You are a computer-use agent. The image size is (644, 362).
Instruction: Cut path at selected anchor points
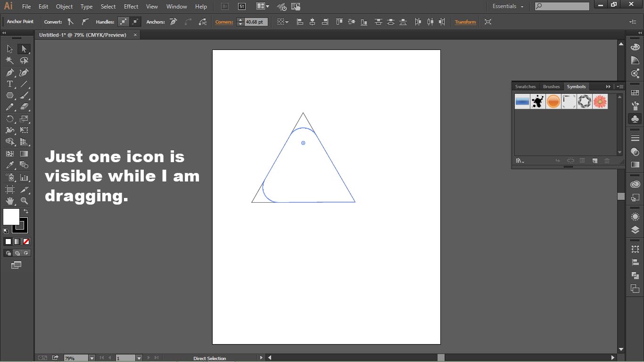[203, 22]
